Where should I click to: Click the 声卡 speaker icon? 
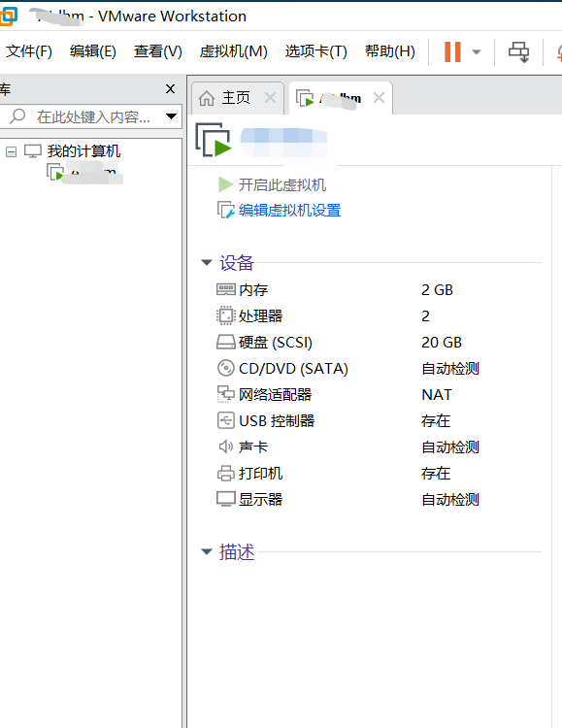[x=226, y=447]
